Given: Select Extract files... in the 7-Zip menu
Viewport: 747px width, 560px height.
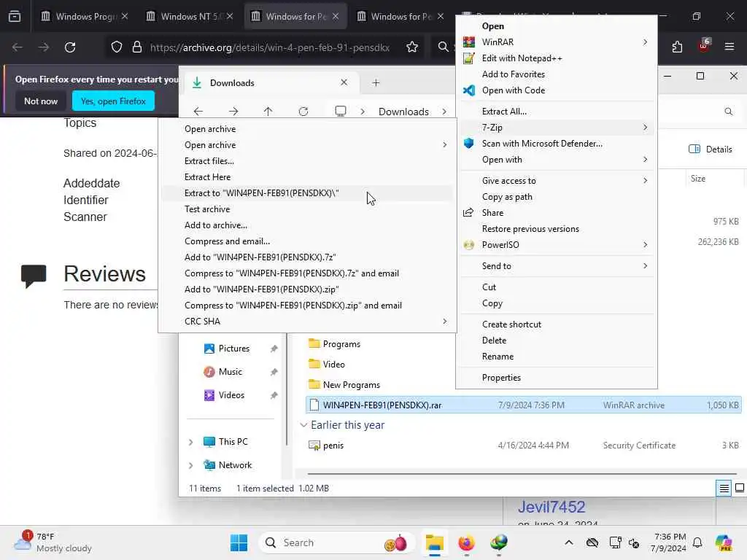Looking at the screenshot, I should [307, 161].
